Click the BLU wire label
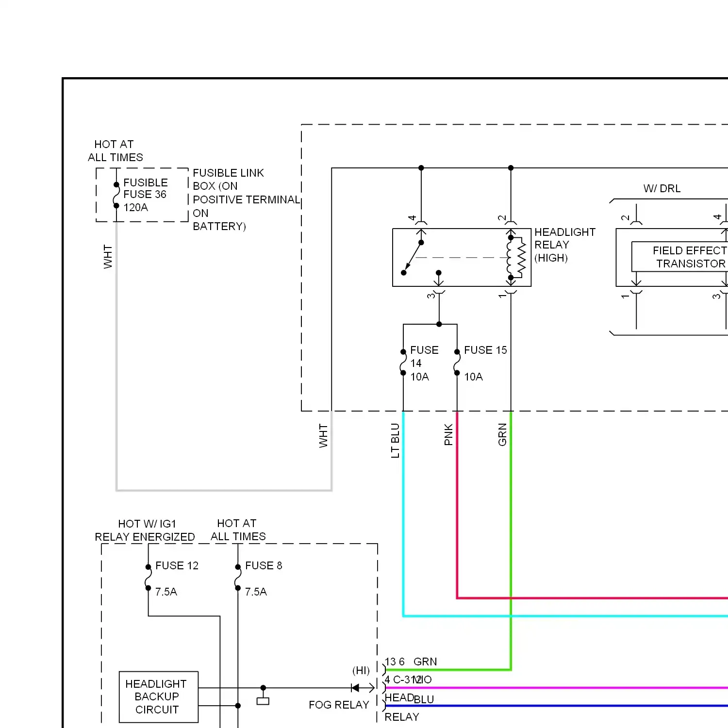This screenshot has height=728, width=728. pyautogui.click(x=424, y=699)
